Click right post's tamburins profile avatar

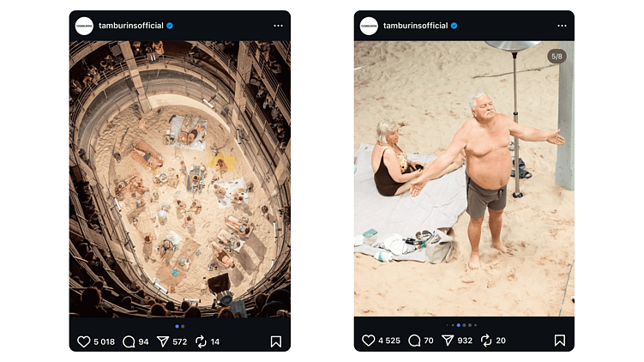point(369,26)
